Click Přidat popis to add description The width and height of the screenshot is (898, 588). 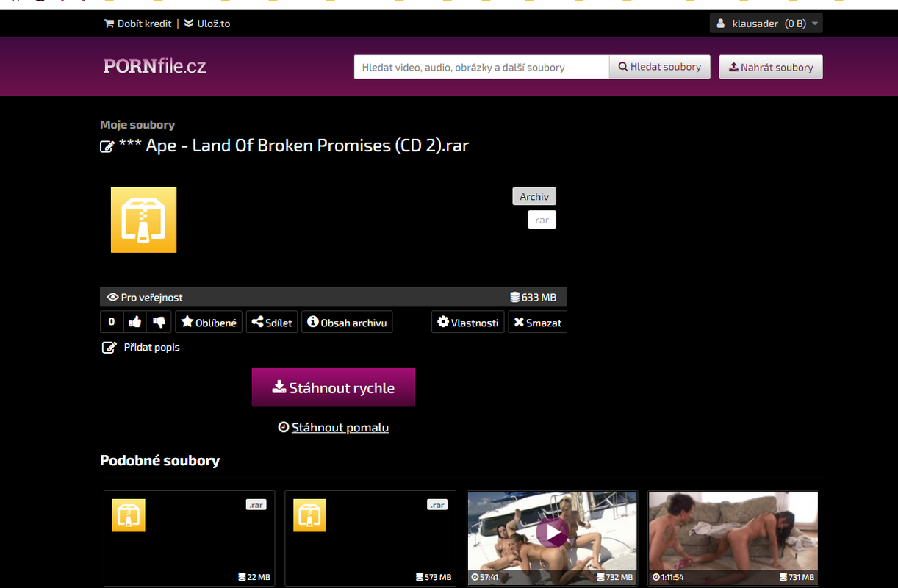[x=140, y=347]
